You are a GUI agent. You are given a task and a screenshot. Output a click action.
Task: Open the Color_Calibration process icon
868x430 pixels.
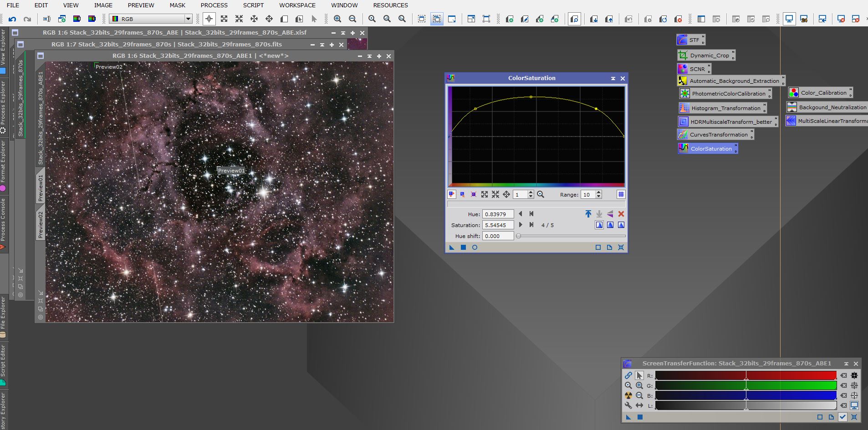(x=820, y=92)
